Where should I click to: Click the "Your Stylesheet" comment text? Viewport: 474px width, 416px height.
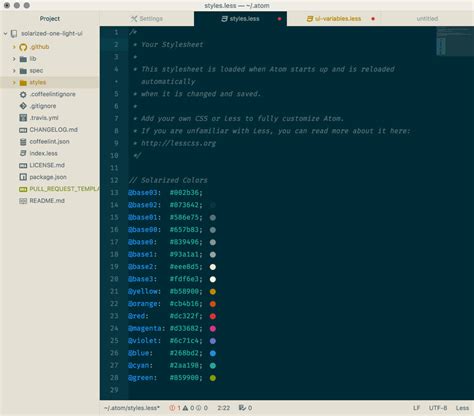pyautogui.click(x=172, y=45)
